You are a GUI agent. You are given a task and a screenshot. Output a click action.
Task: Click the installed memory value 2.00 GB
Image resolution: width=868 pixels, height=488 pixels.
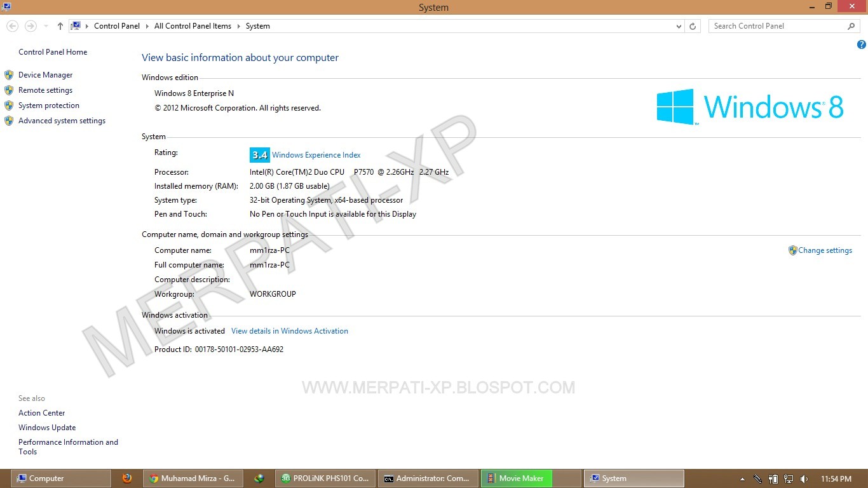tap(289, 186)
